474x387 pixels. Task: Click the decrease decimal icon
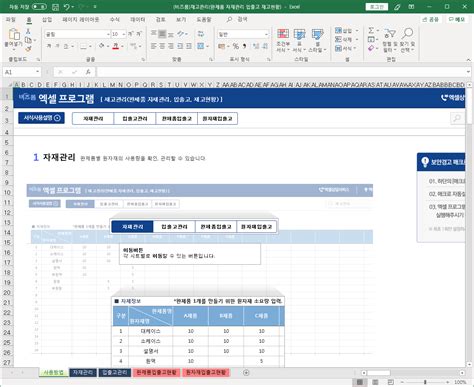click(x=265, y=46)
